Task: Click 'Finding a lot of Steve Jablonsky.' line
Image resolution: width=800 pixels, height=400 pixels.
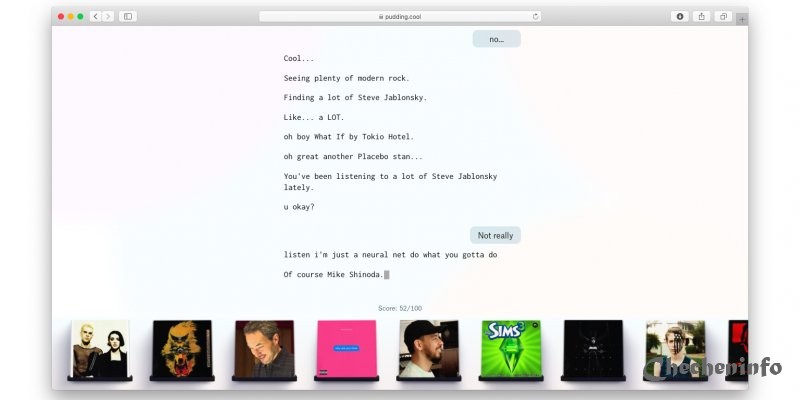Action: click(355, 97)
